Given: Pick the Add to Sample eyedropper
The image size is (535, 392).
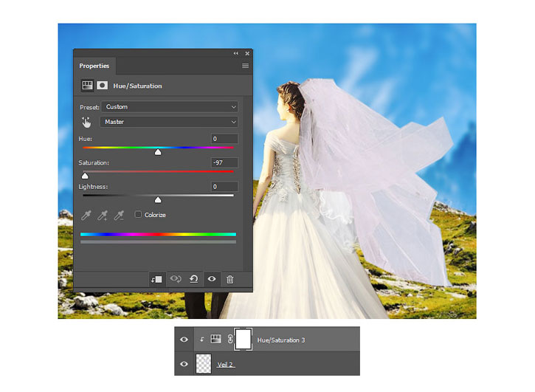Looking at the screenshot, I should pyautogui.click(x=103, y=215).
